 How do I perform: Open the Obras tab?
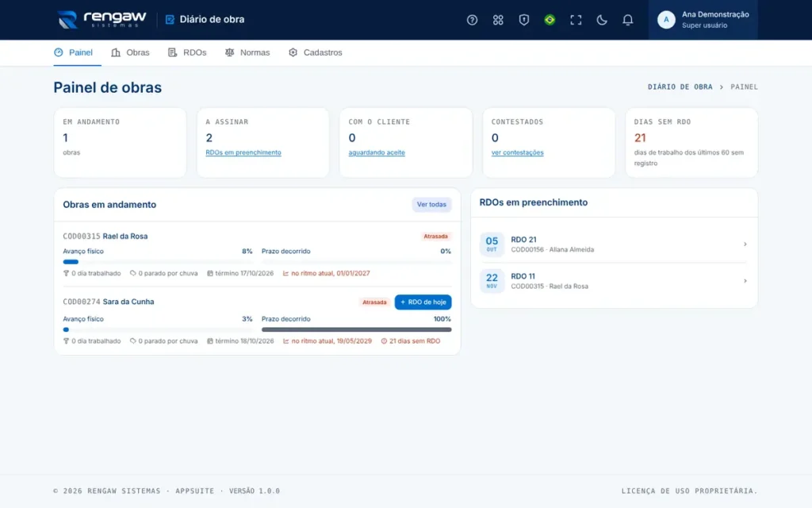pyautogui.click(x=131, y=52)
